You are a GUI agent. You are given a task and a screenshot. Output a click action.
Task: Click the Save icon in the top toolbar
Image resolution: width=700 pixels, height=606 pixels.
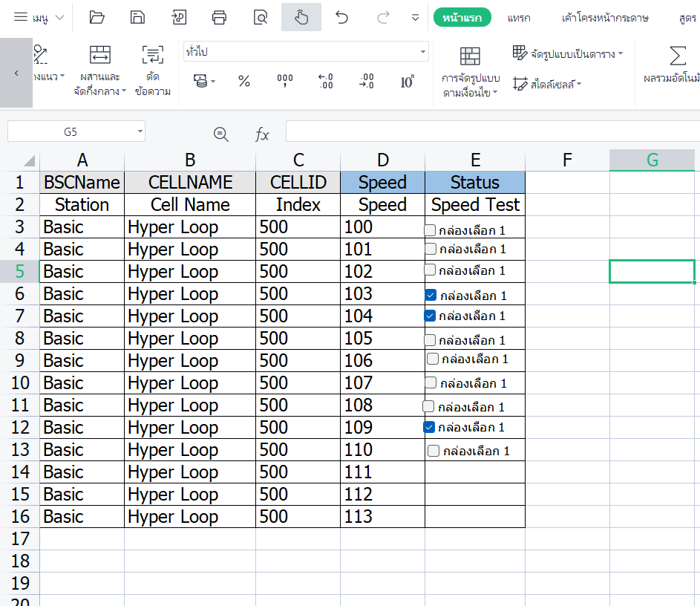[137, 16]
